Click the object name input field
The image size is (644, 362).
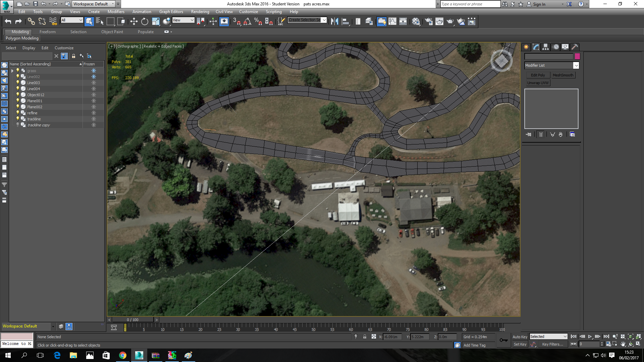pyautogui.click(x=549, y=56)
